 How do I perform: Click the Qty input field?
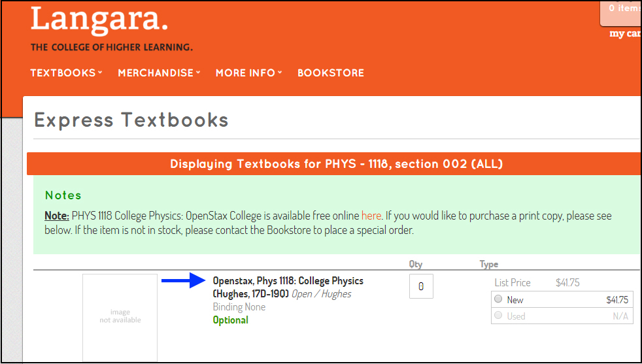tap(421, 287)
